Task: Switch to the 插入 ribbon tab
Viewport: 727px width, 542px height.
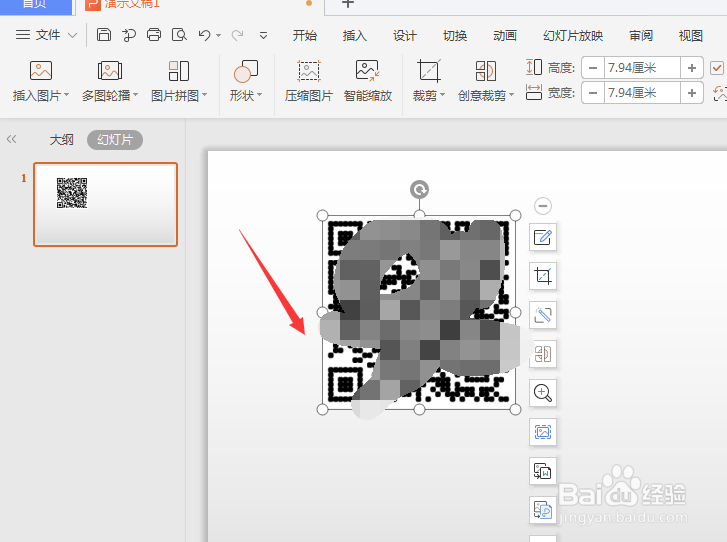Action: pos(355,36)
